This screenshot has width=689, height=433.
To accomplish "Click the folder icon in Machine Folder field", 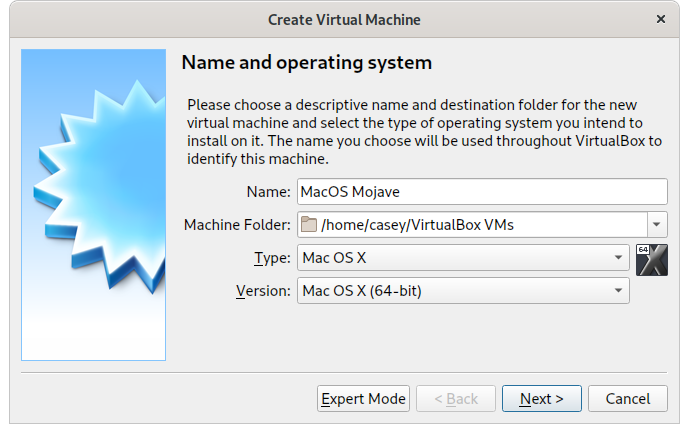I will point(308,224).
